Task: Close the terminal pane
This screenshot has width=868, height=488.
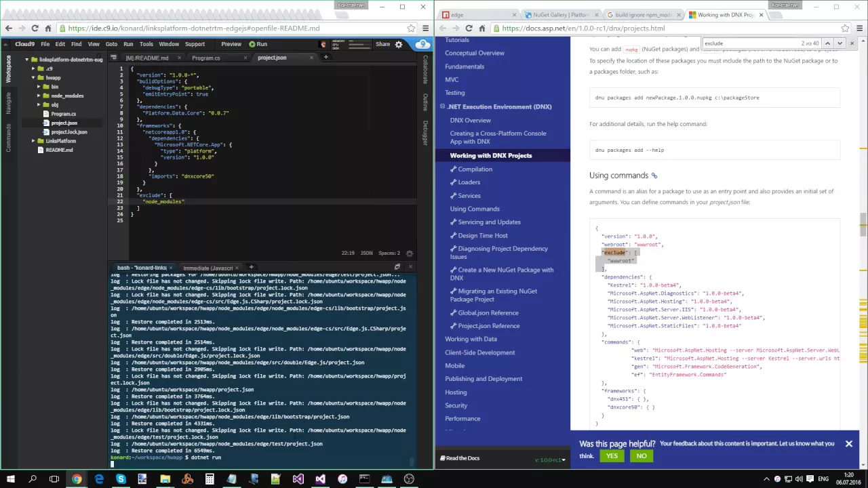Action: click(410, 267)
